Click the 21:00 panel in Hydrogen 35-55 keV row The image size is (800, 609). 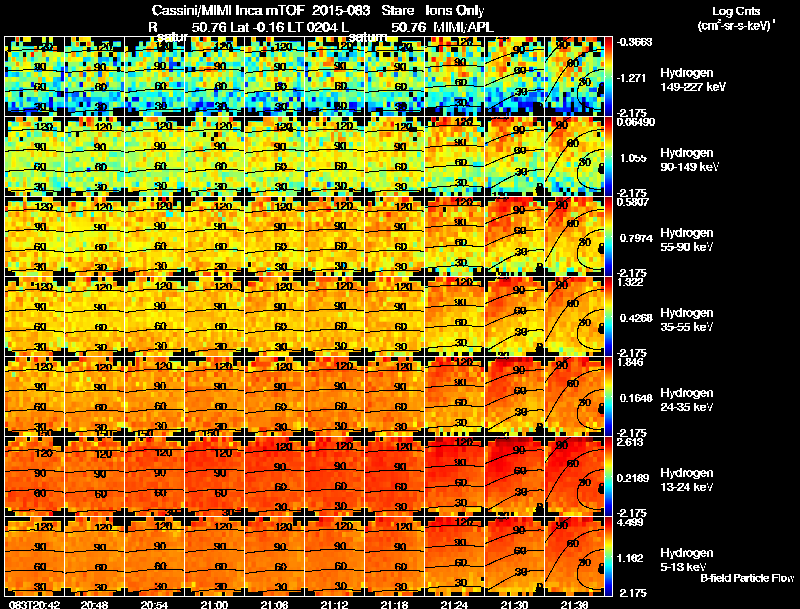(214, 316)
